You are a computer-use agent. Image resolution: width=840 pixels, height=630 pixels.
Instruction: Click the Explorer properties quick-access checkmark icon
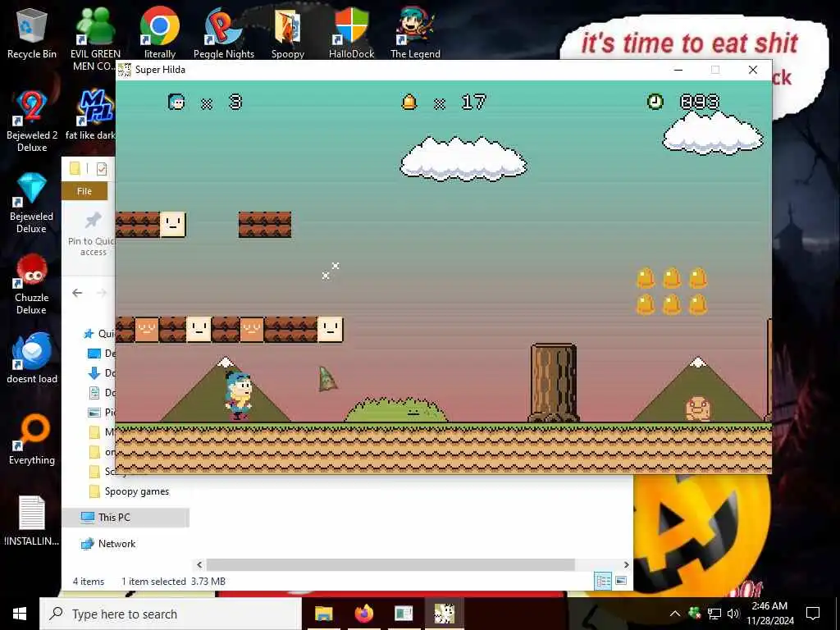pyautogui.click(x=101, y=169)
